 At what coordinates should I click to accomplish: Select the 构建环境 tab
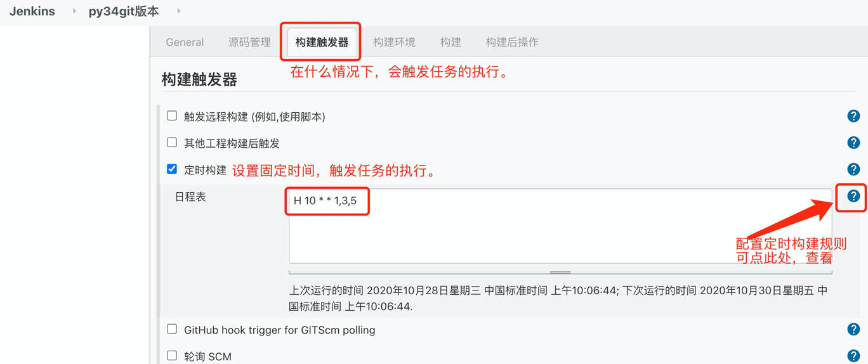394,42
